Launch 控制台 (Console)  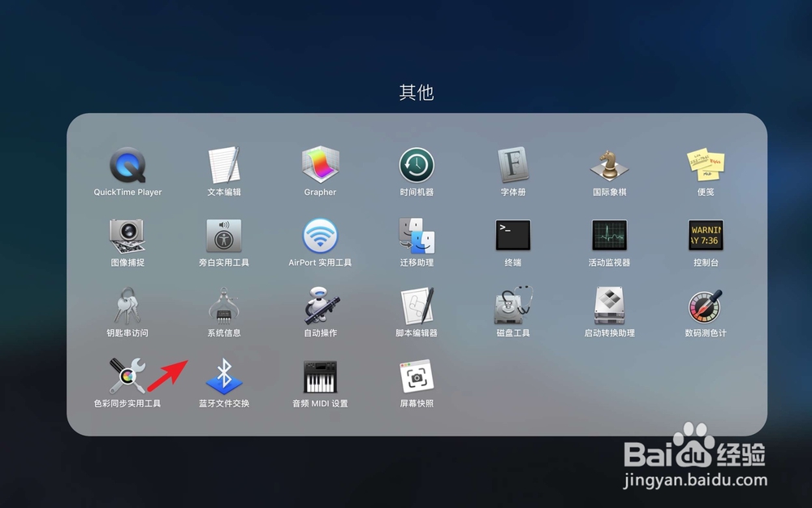(x=705, y=236)
